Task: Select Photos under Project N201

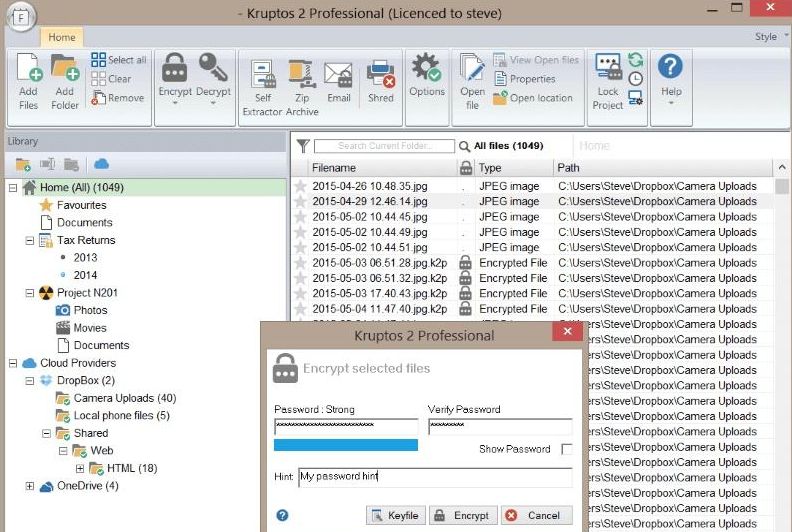Action: point(90,310)
